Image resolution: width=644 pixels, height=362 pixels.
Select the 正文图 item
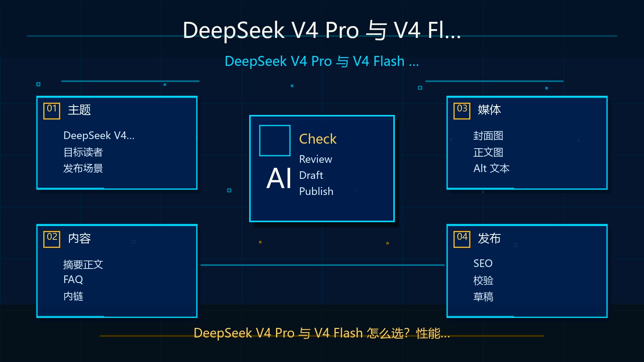(488, 152)
